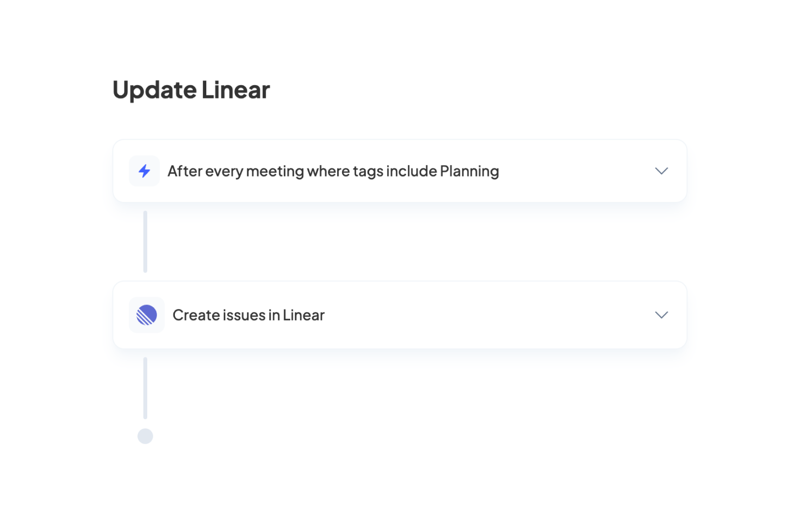Viewport: 812px width, 520px height.
Task: Click the blue trigger badge on the first card
Action: pos(144,171)
